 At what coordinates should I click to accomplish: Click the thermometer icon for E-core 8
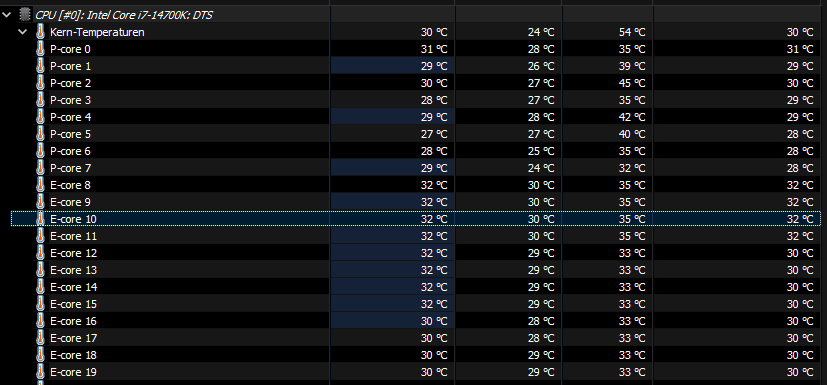click(x=41, y=185)
